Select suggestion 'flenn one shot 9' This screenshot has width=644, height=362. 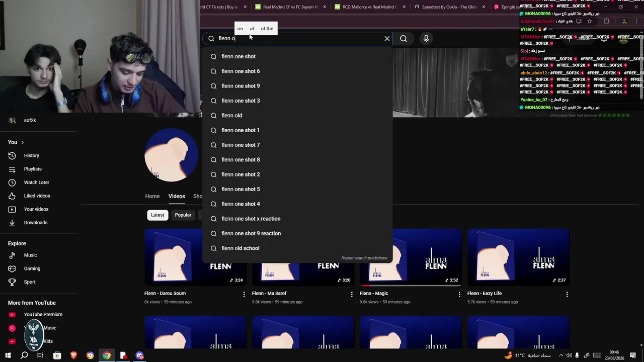pyautogui.click(x=297, y=86)
